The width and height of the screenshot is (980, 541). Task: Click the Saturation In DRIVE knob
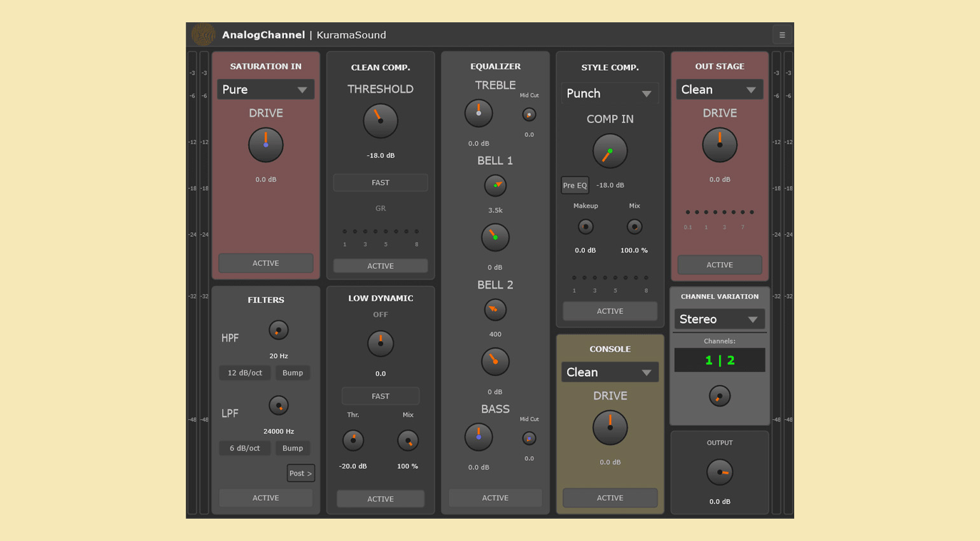coord(265,145)
